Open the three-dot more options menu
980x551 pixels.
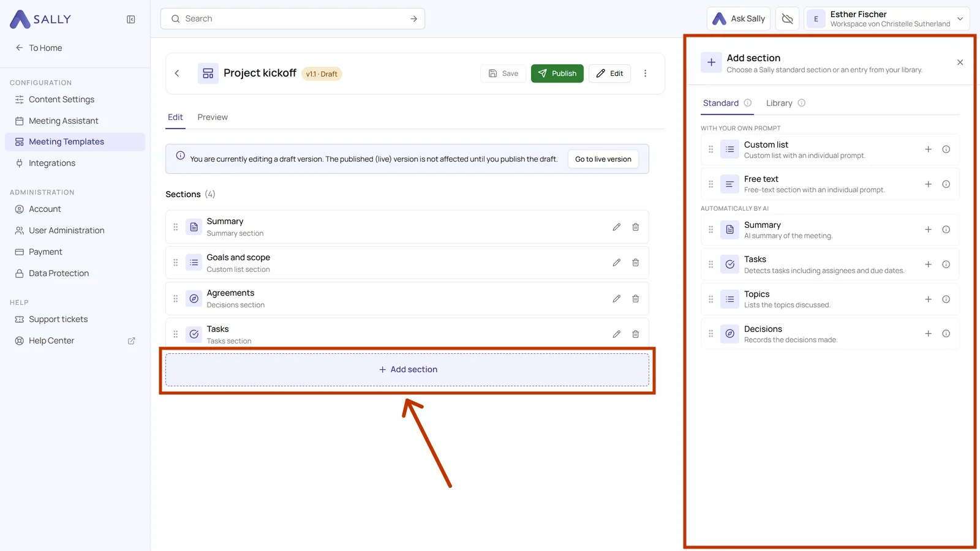[645, 73]
